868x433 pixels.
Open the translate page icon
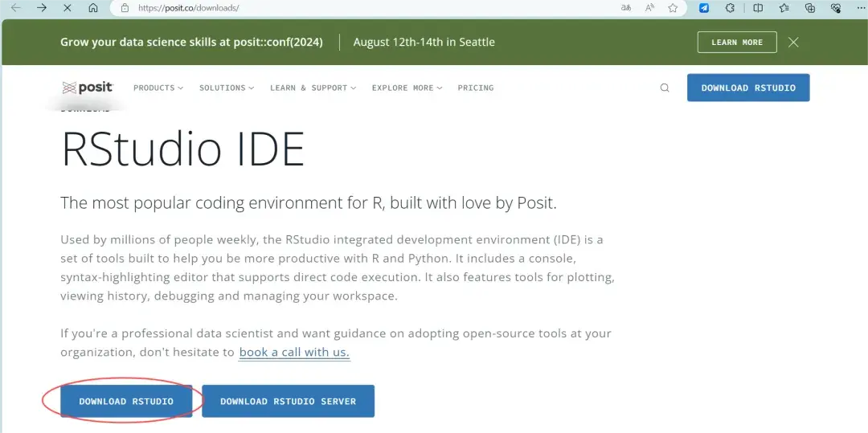click(626, 8)
